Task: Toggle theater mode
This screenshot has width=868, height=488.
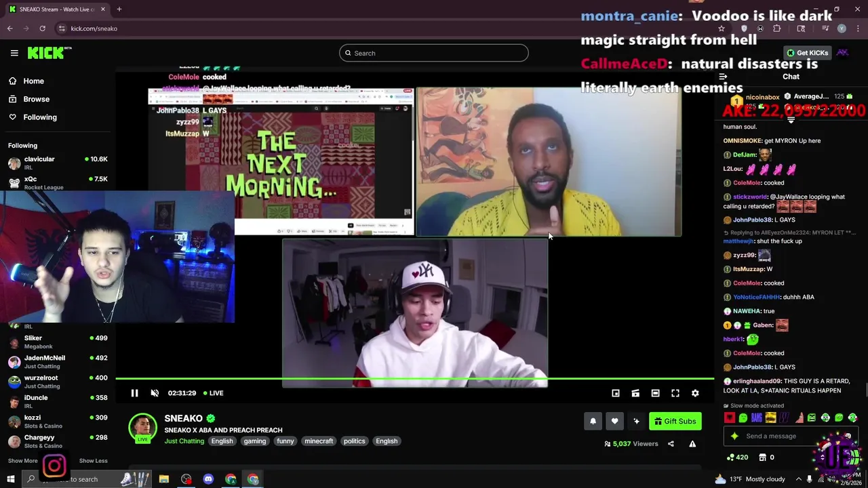Action: click(655, 393)
